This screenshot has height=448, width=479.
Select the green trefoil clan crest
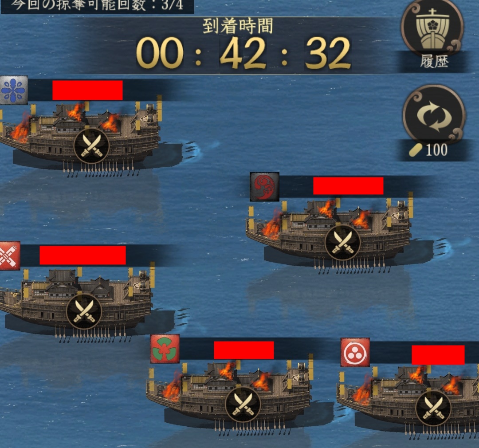(x=165, y=349)
